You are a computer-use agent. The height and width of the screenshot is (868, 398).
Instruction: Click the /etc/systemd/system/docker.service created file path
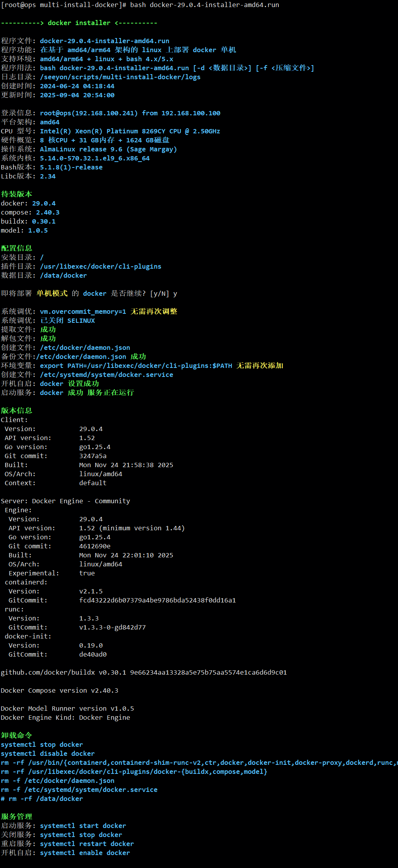(x=106, y=375)
